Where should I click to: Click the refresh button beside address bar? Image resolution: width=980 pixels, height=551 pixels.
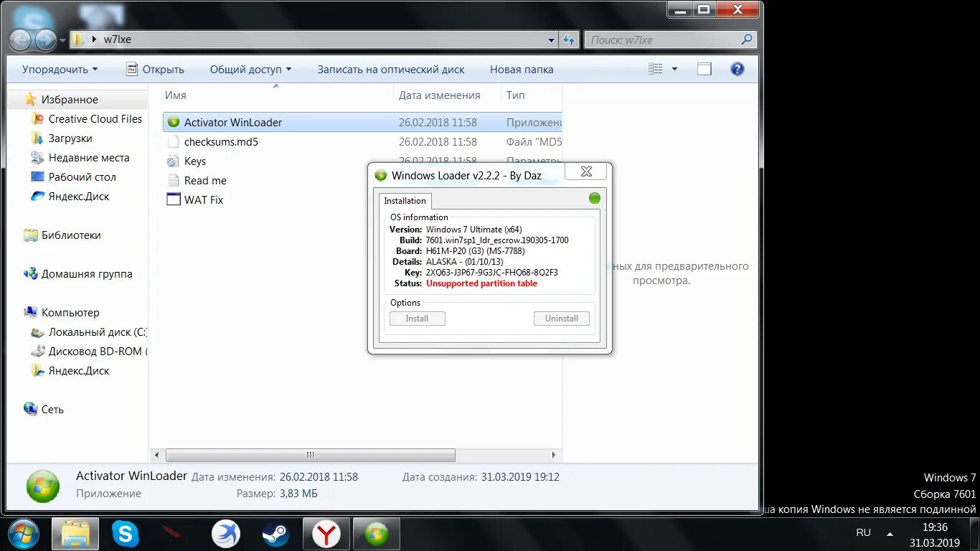coord(569,39)
